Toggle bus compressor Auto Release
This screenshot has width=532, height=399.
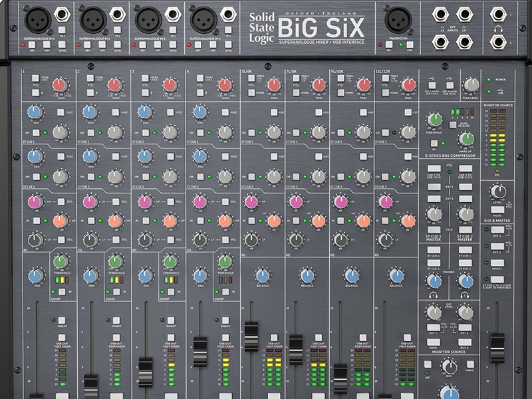[453, 125]
